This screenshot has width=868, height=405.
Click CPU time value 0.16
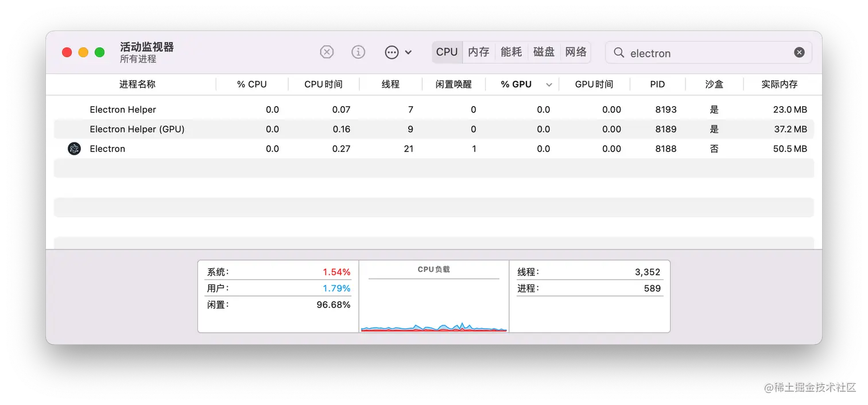tap(341, 129)
